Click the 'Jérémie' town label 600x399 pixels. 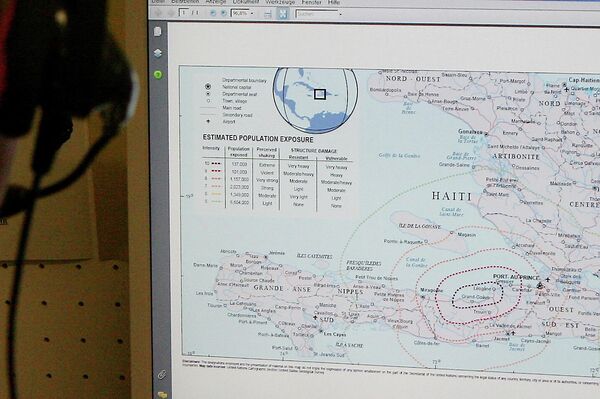(277, 253)
